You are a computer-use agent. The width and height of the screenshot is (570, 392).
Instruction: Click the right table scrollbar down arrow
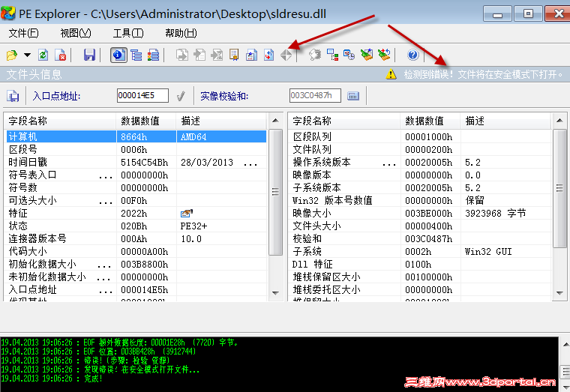pyautogui.click(x=559, y=293)
